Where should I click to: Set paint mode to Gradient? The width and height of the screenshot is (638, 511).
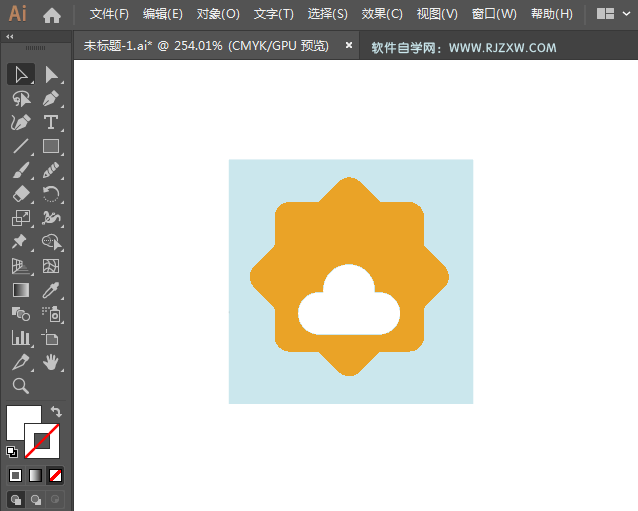35,475
